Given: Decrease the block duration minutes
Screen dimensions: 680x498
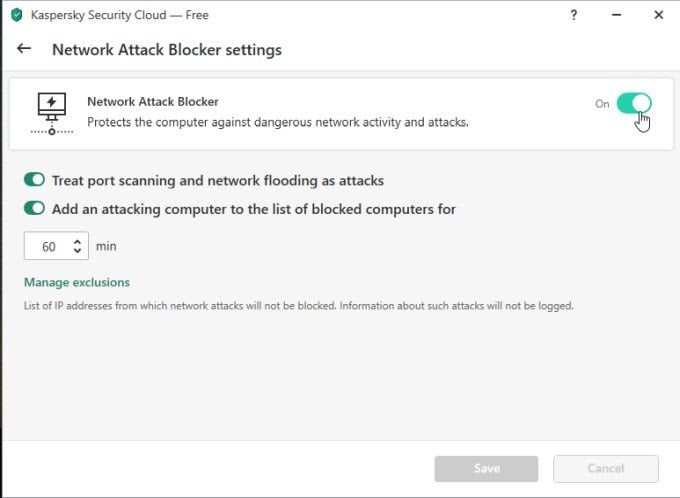Looking at the screenshot, I should pos(77,250).
